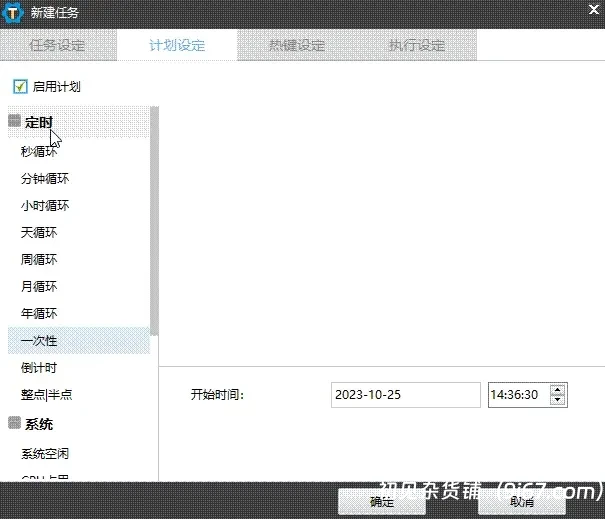Close the 新建任务 dialog window
This screenshot has height=519, width=605.
pos(593,10)
